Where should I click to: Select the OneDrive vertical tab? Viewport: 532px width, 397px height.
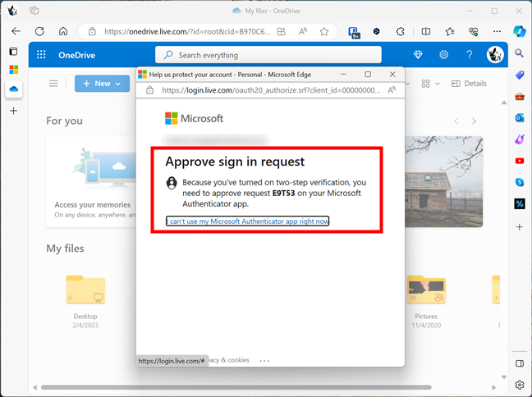14,89
